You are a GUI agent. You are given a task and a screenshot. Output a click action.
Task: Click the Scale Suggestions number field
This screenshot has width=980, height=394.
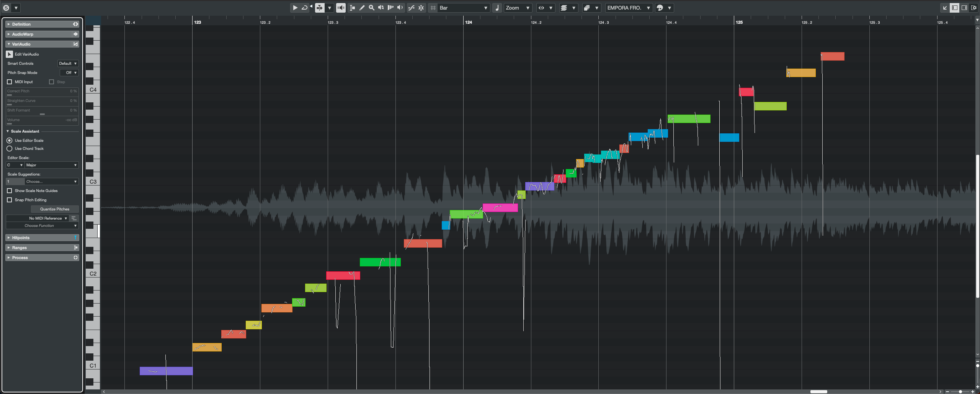click(x=15, y=182)
